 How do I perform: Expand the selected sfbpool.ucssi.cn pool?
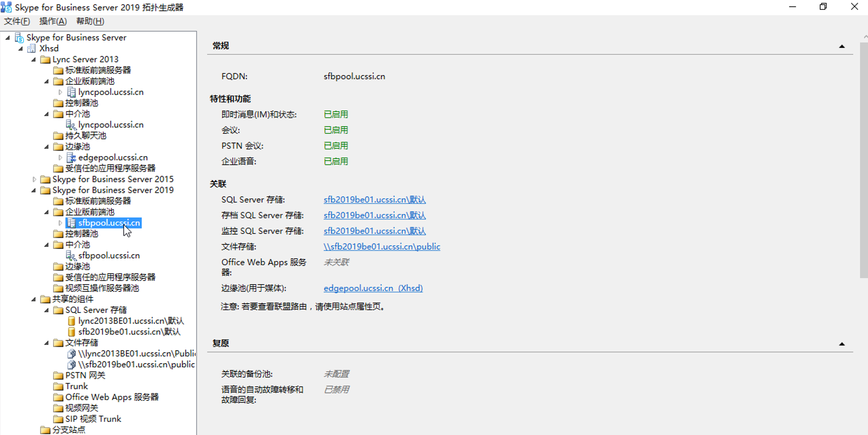pos(60,223)
